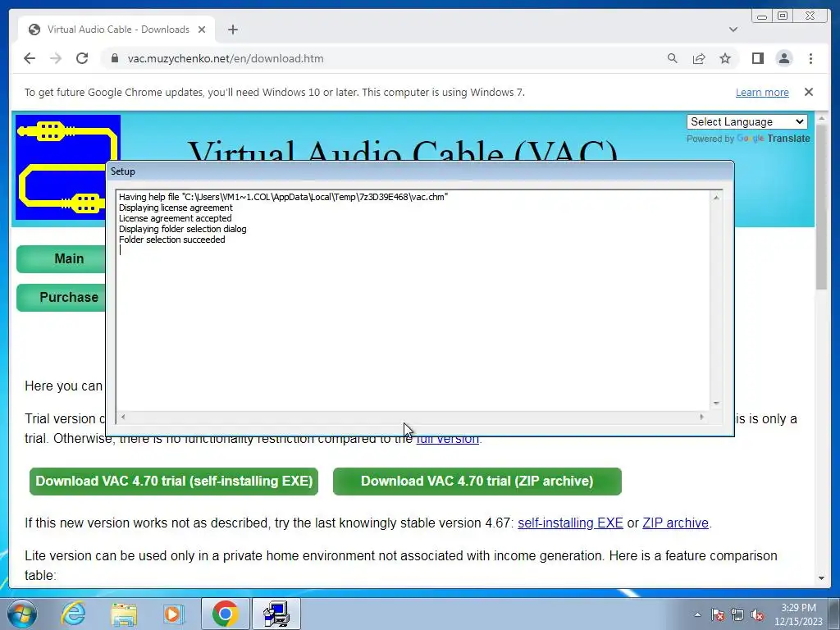Close the Virtual Audio Cable tab
This screenshot has height=630, width=840.
[x=202, y=30]
